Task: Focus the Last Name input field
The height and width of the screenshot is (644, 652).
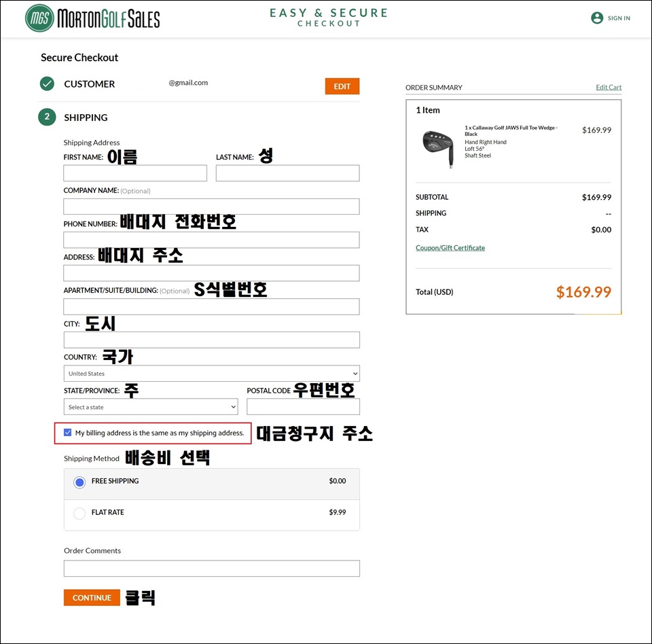Action: click(x=288, y=173)
